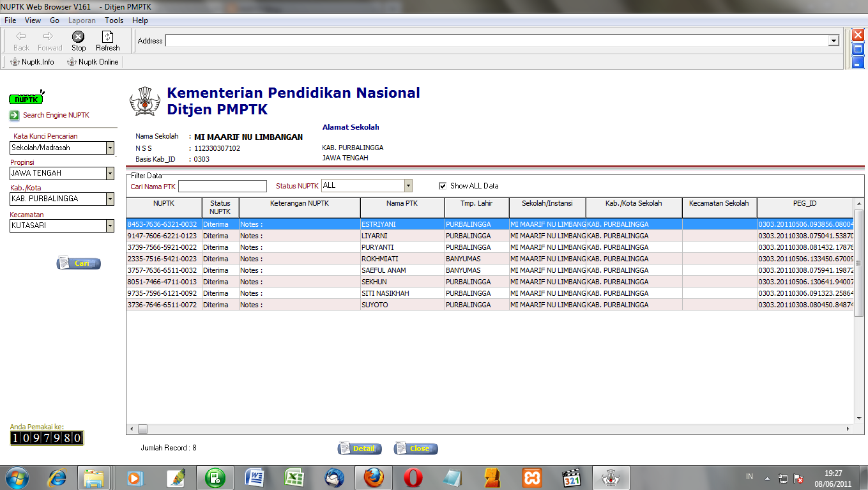Open Opera browser from taskbar
The image size is (868, 490).
(x=413, y=477)
